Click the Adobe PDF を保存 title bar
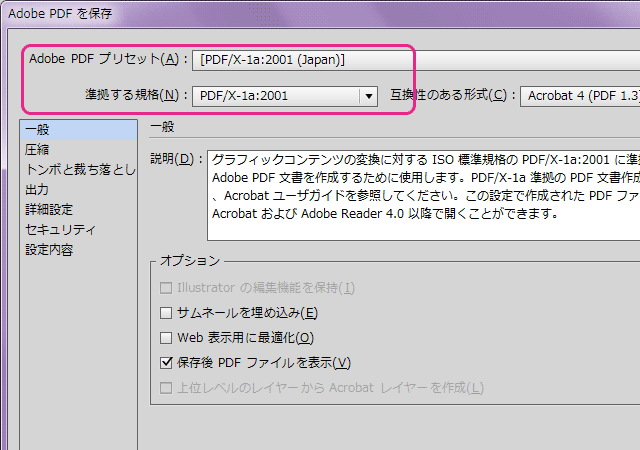This screenshot has width=640, height=450. 322,13
